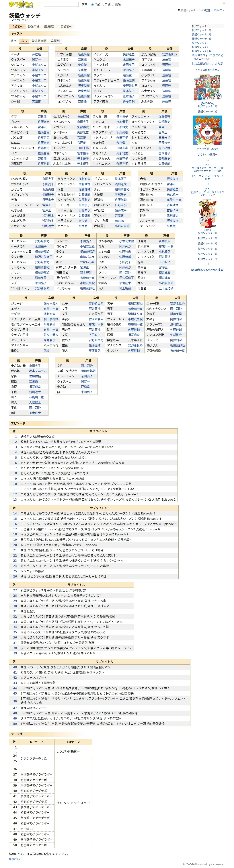Open comic link 妖怪ウォッチ (5)
Image resolution: width=234 pixels, height=868 pixels.
207,254
